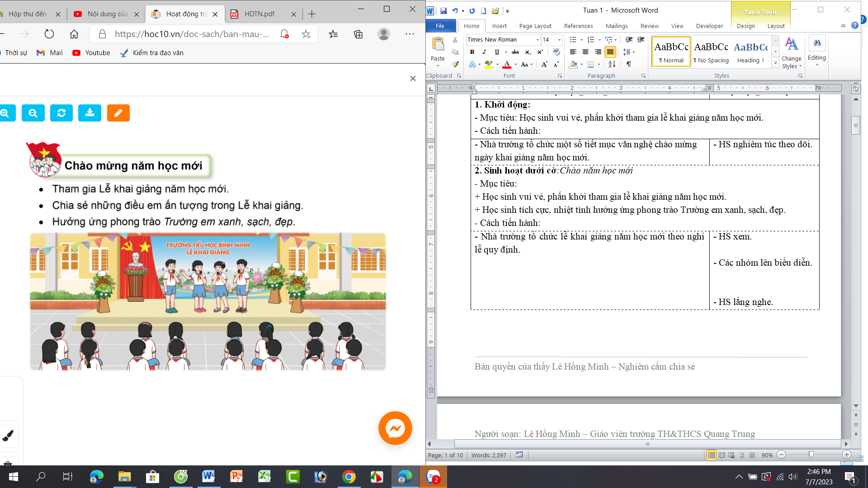Expand the font size 14 dropdown
This screenshot has width=868, height=488.
[559, 40]
